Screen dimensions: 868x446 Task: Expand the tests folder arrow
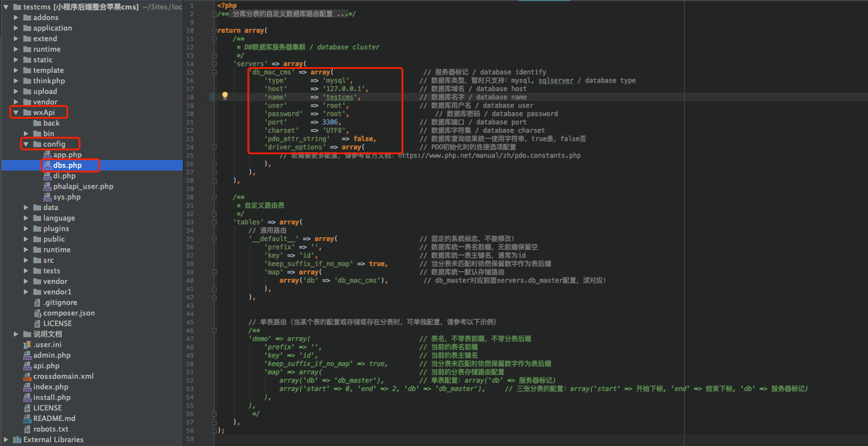(26, 271)
